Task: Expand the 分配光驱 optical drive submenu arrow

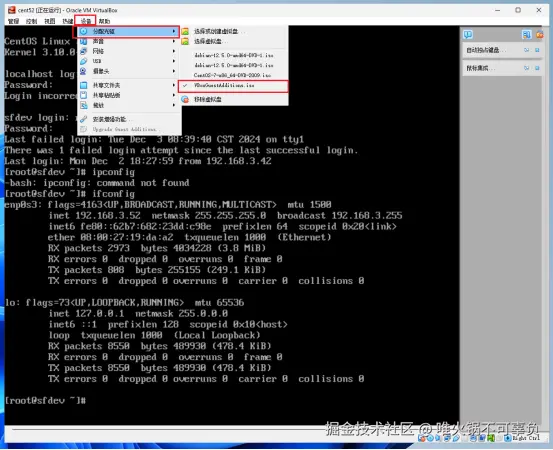Action: click(174, 31)
